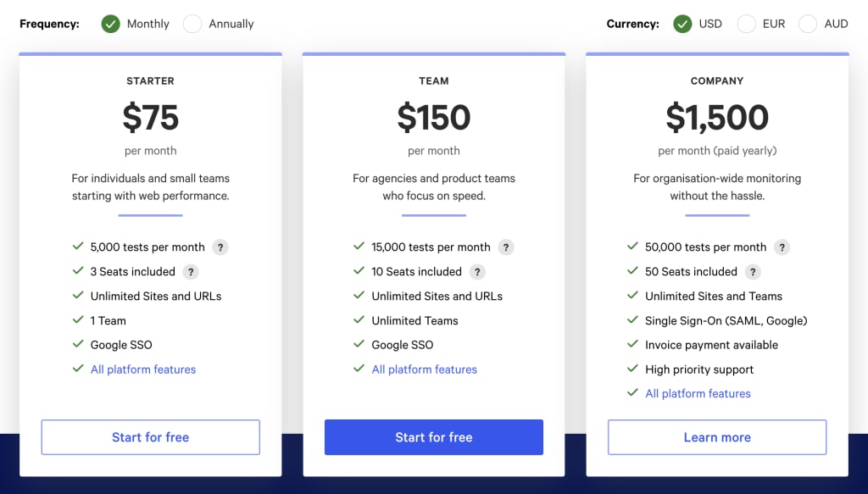Click help icon beside 50 Seats included
Image resolution: width=868 pixels, height=494 pixels.
click(x=753, y=272)
